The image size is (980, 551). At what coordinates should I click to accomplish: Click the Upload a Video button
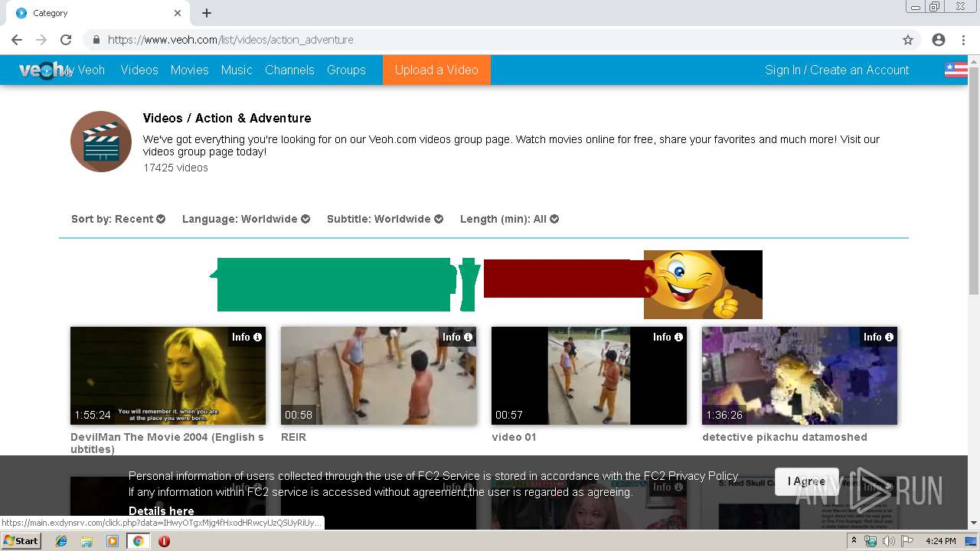pyautogui.click(x=436, y=70)
